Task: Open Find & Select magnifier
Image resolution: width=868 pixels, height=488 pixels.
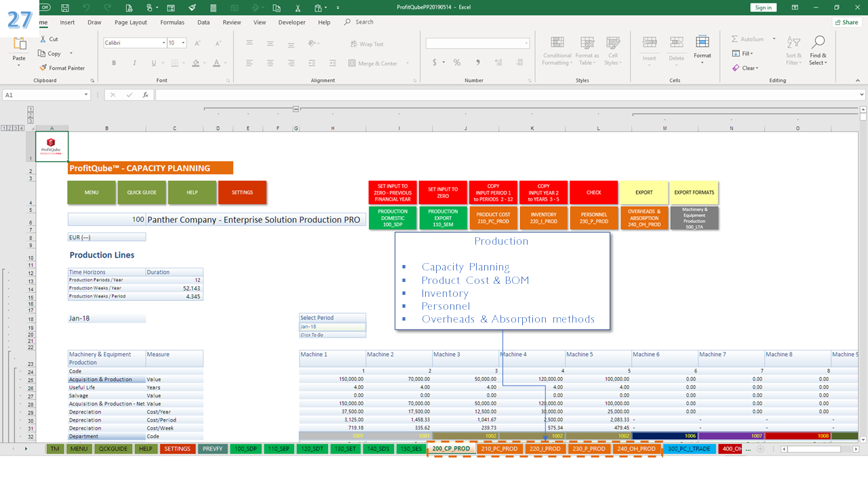Action: click(x=818, y=51)
